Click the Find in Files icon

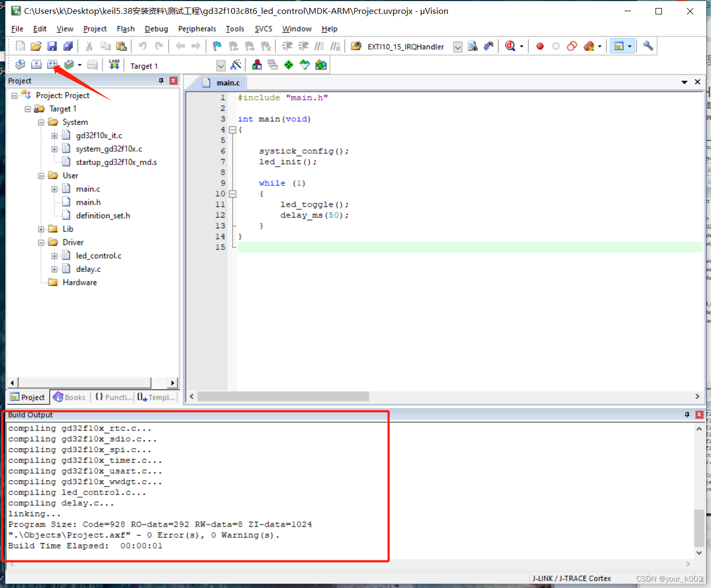click(355, 46)
